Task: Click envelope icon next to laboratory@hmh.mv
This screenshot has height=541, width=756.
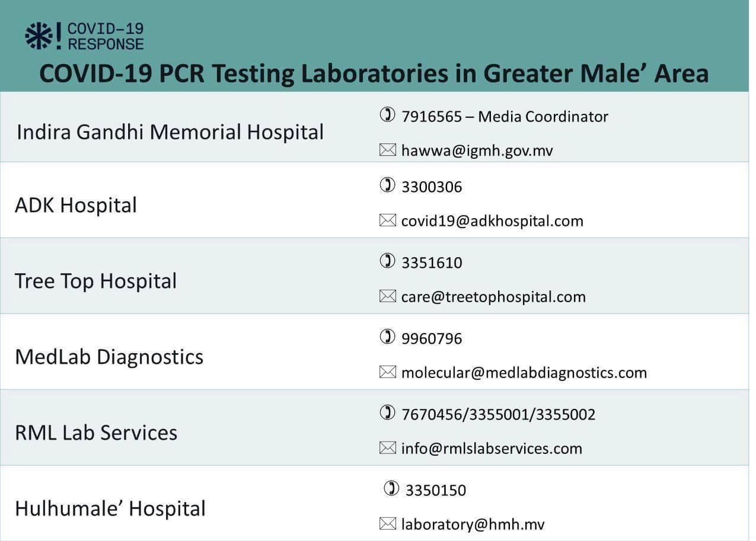Action: pyautogui.click(x=387, y=524)
